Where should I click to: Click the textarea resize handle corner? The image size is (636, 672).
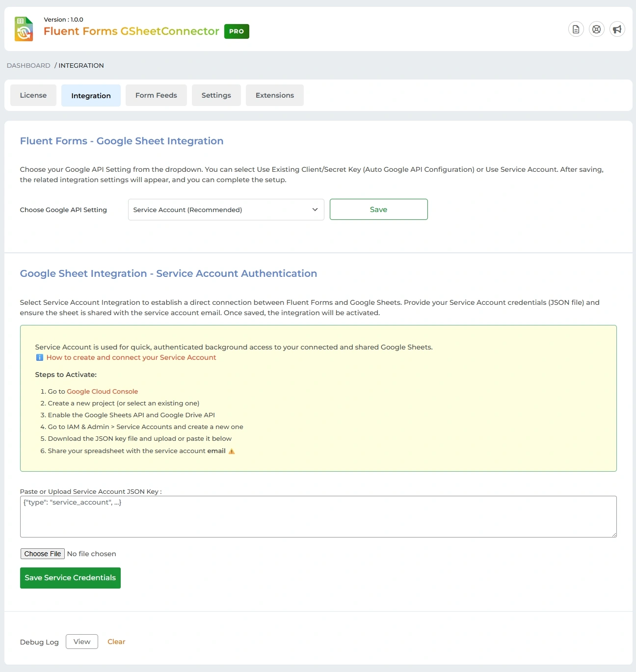614,535
